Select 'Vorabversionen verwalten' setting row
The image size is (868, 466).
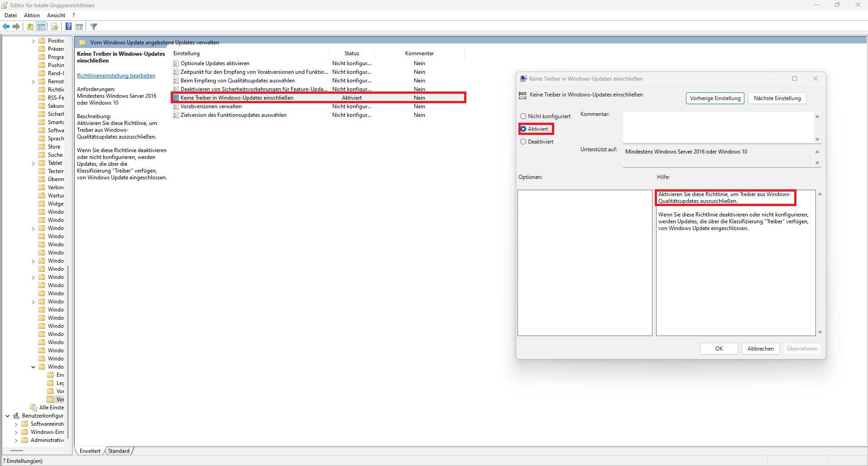pos(318,106)
